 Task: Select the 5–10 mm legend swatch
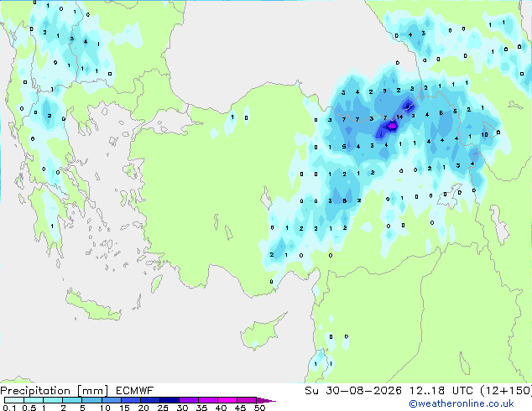point(91,400)
